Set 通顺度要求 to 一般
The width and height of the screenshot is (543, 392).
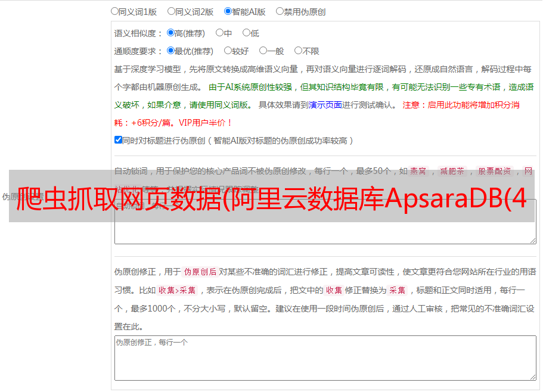coord(263,51)
